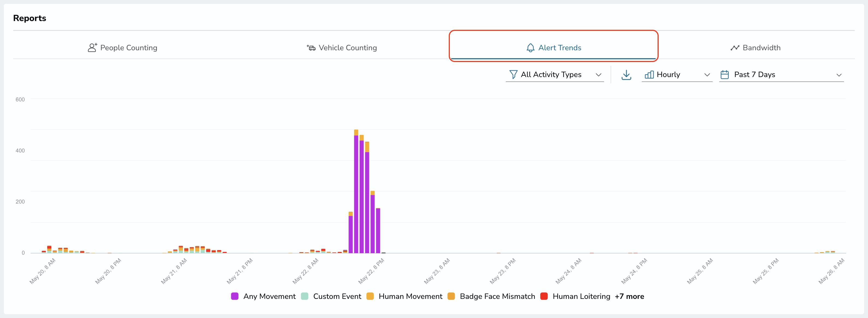Click the bell icon on Alert Trends

tap(530, 48)
